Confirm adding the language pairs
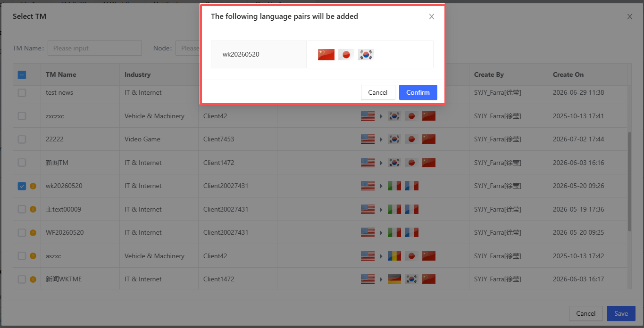The width and height of the screenshot is (644, 328). pos(418,92)
